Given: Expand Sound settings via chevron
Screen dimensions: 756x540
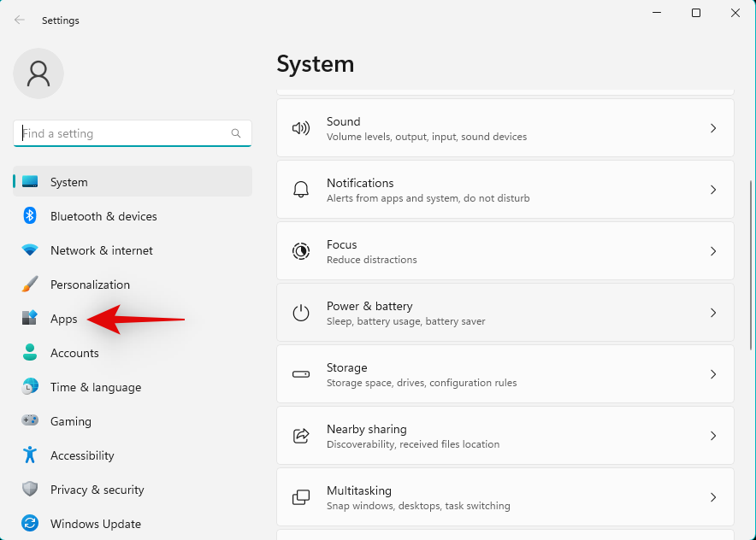Looking at the screenshot, I should [x=713, y=128].
